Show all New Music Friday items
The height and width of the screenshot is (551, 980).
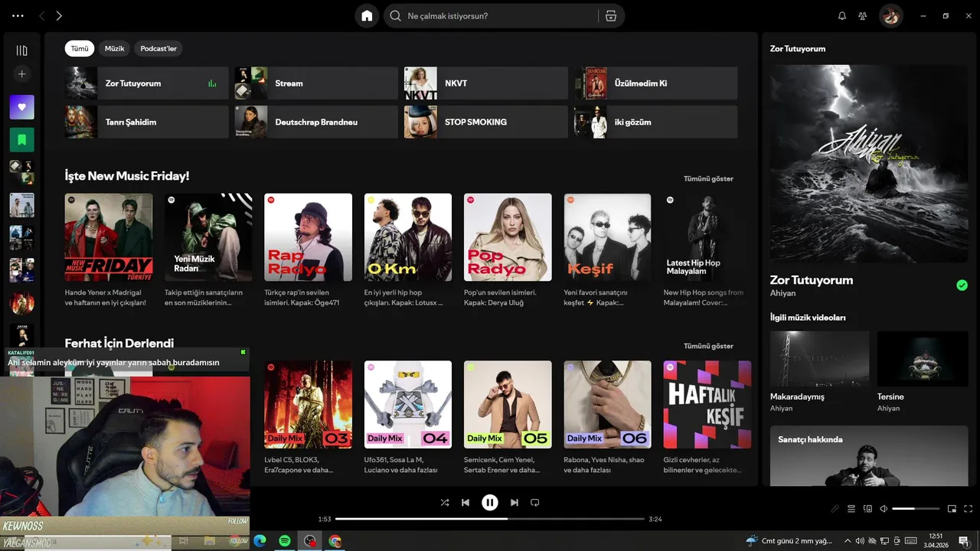click(x=708, y=178)
